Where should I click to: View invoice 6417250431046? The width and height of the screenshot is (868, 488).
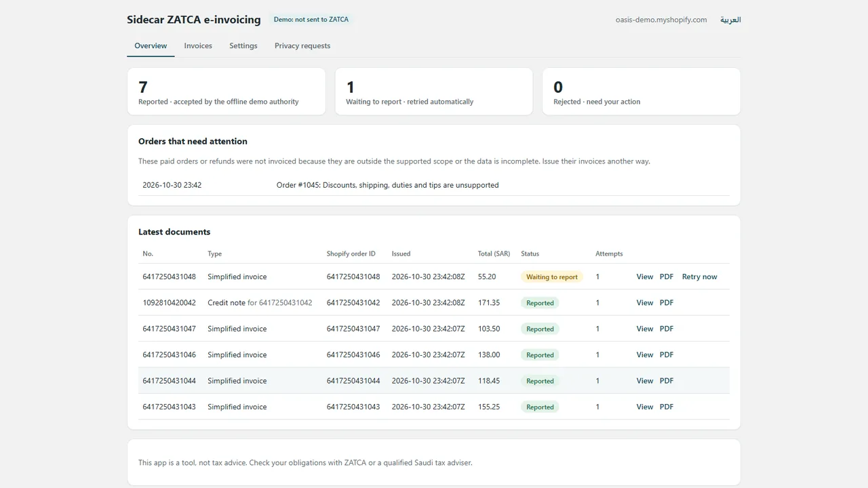click(x=645, y=354)
